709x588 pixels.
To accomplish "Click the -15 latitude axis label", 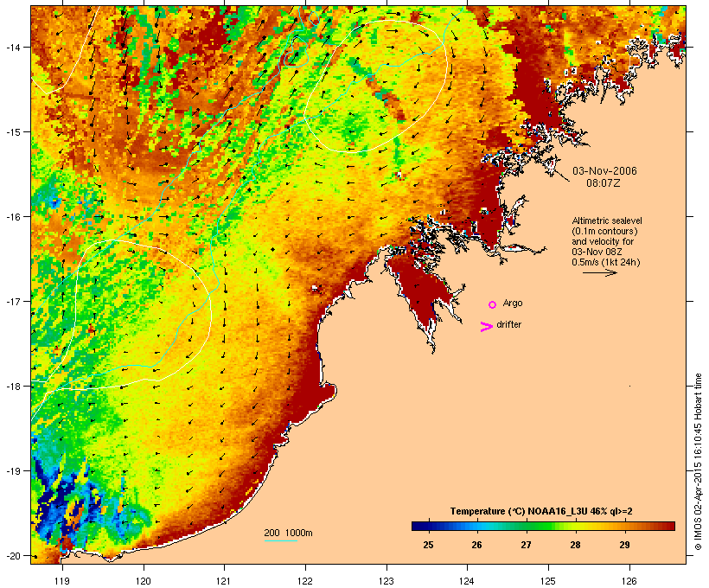I will pos(13,132).
